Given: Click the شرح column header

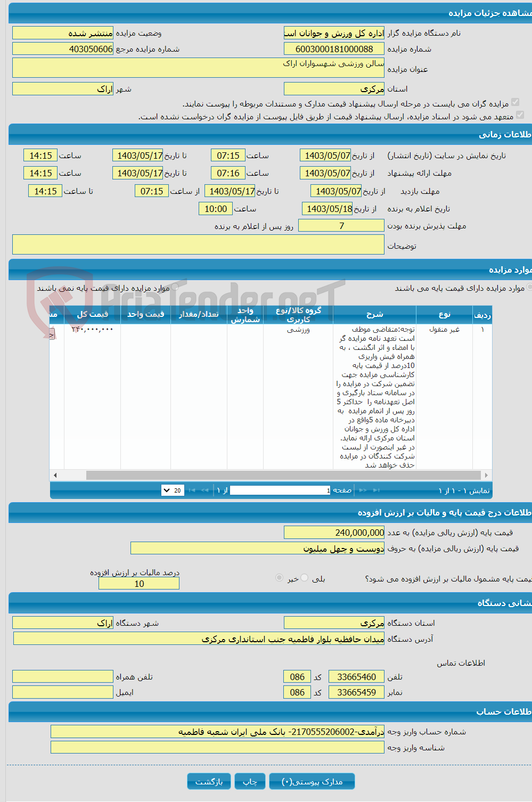Looking at the screenshot, I should [x=374, y=314].
